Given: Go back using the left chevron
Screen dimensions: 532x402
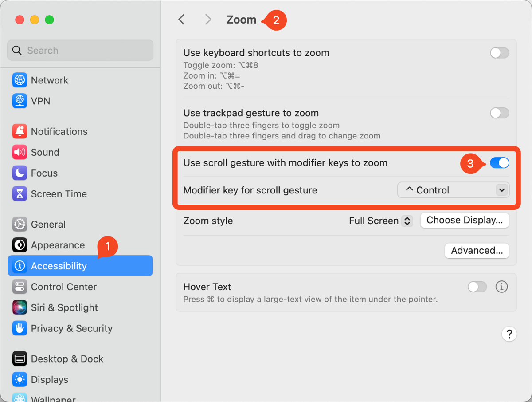Looking at the screenshot, I should [182, 20].
